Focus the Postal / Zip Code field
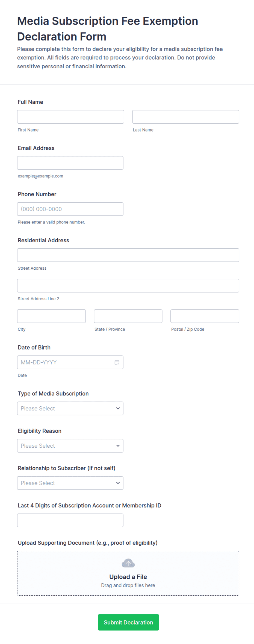 click(x=205, y=316)
